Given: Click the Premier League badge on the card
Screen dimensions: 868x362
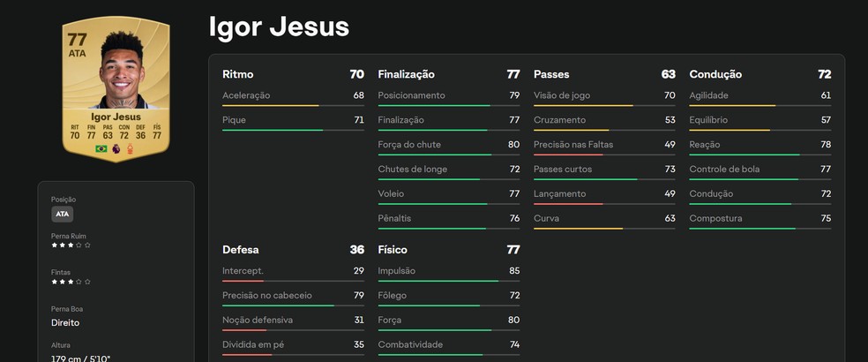Looking at the screenshot, I should pos(116,148).
